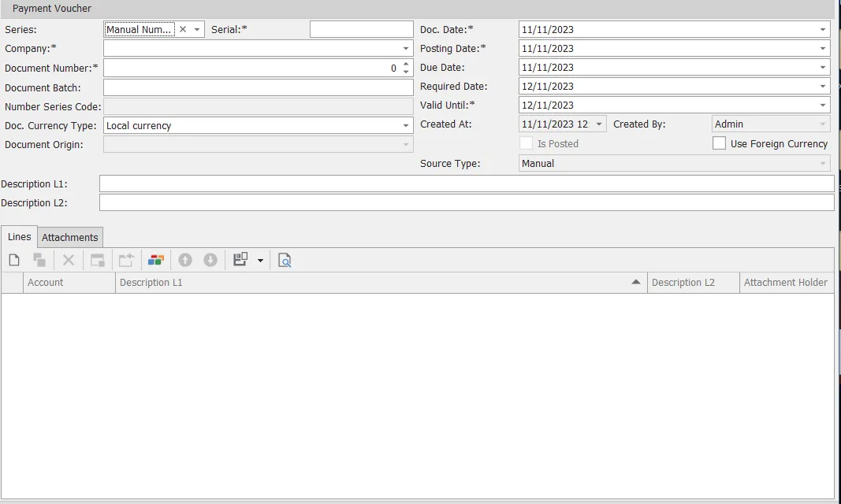Increase Document Number with the up stepper
Viewport: 841px width, 504px height.
(406, 65)
